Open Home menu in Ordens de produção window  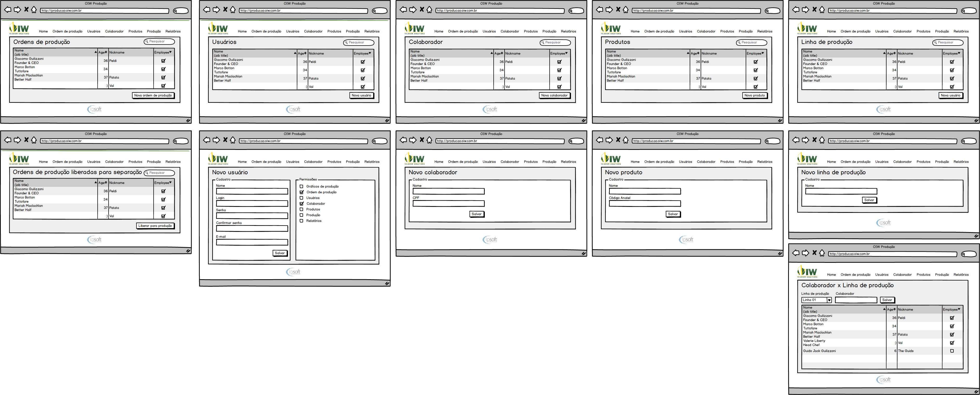click(43, 31)
